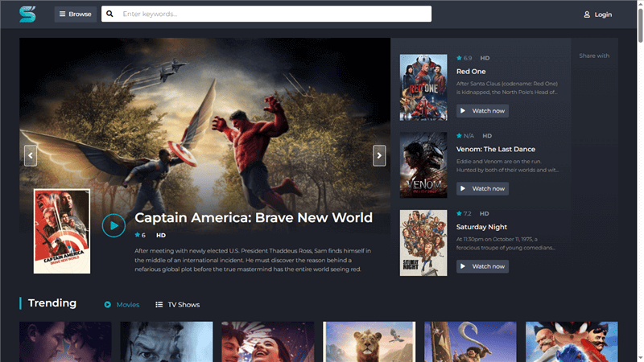
Task: Open the trending poster with a fishhook
Action: [470, 341]
